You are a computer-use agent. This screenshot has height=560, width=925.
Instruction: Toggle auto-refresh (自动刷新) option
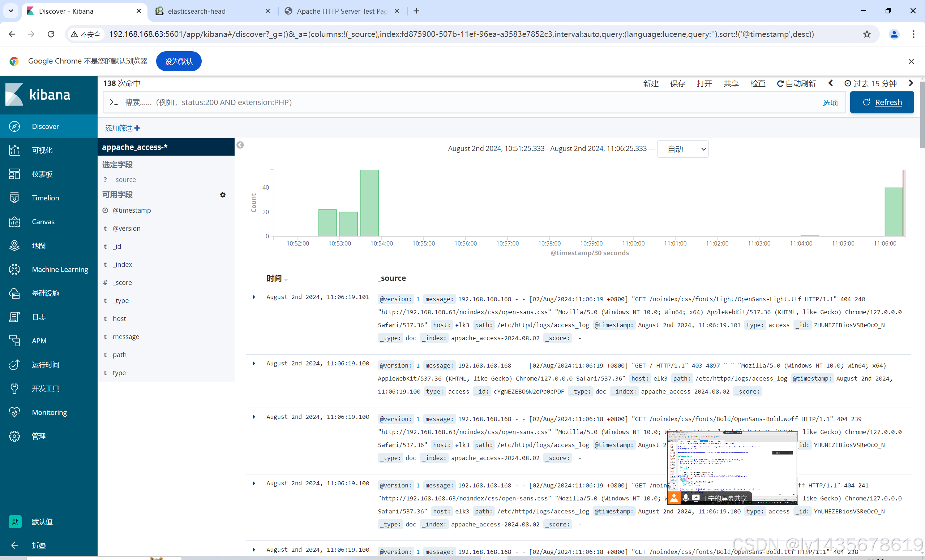coord(796,83)
